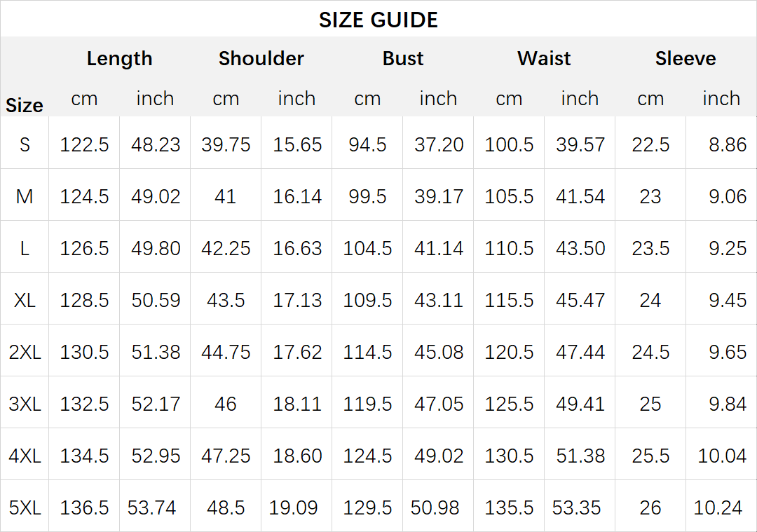Click the XL size row label
757x532 pixels.
(25, 300)
